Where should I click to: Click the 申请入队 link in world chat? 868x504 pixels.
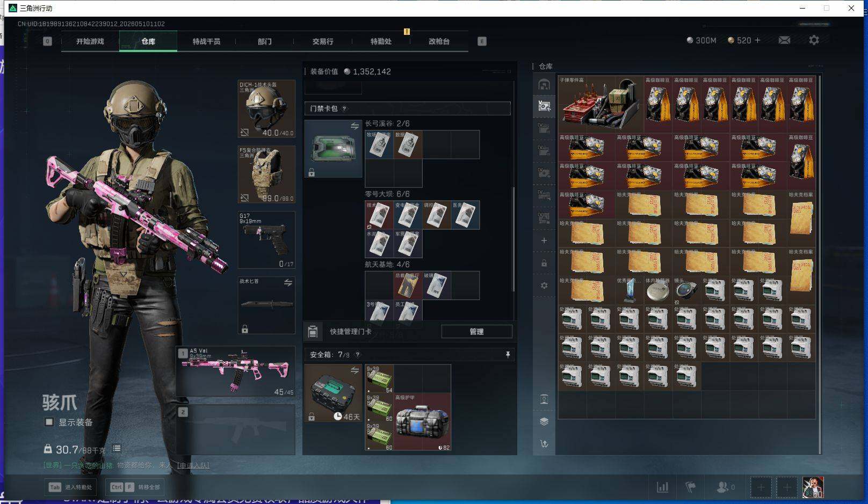[193, 465]
